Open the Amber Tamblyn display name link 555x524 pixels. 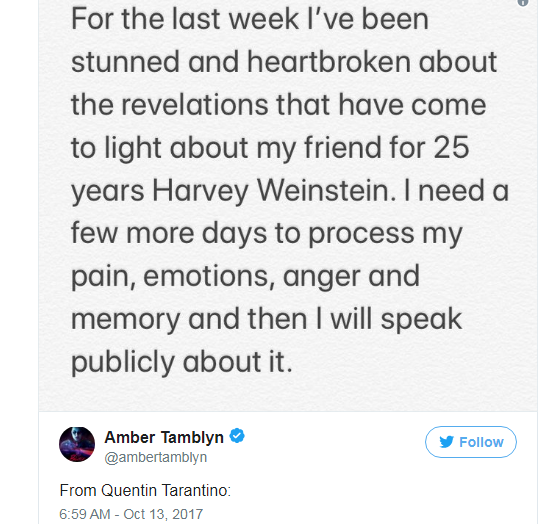(164, 437)
